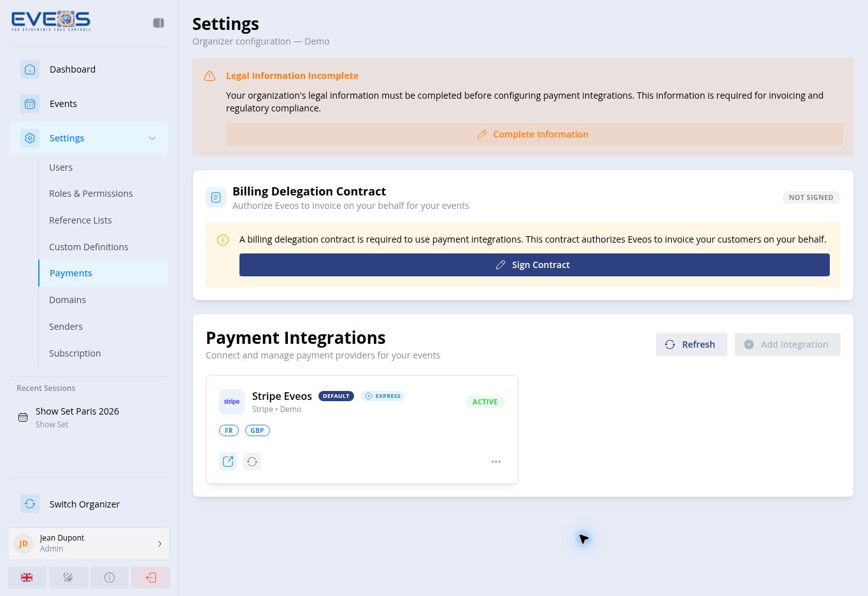Click the yellow info icon in the contract notice

tap(223, 240)
